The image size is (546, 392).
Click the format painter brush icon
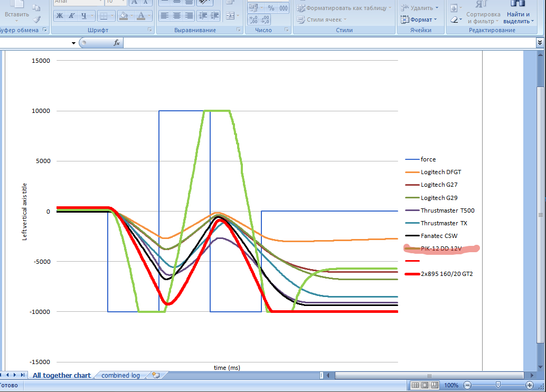(x=36, y=20)
